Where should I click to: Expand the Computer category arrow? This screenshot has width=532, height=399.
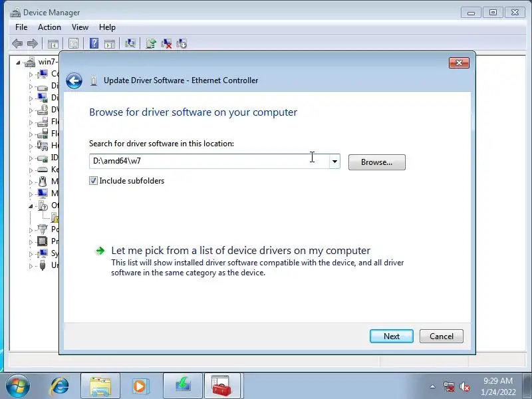tap(31, 74)
